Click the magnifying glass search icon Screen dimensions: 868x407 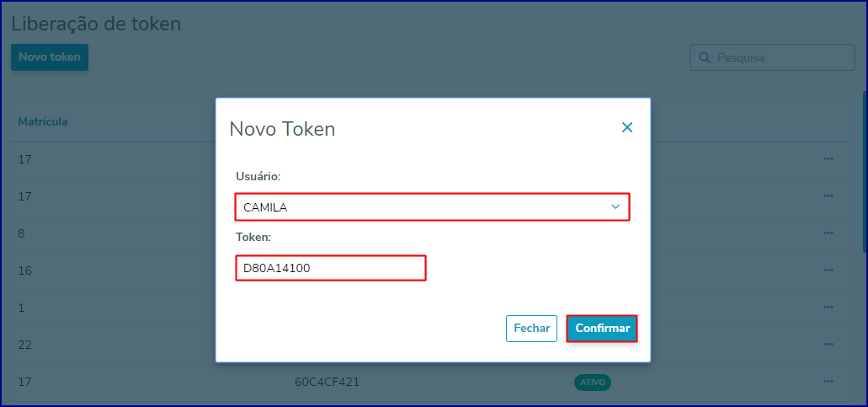point(705,57)
